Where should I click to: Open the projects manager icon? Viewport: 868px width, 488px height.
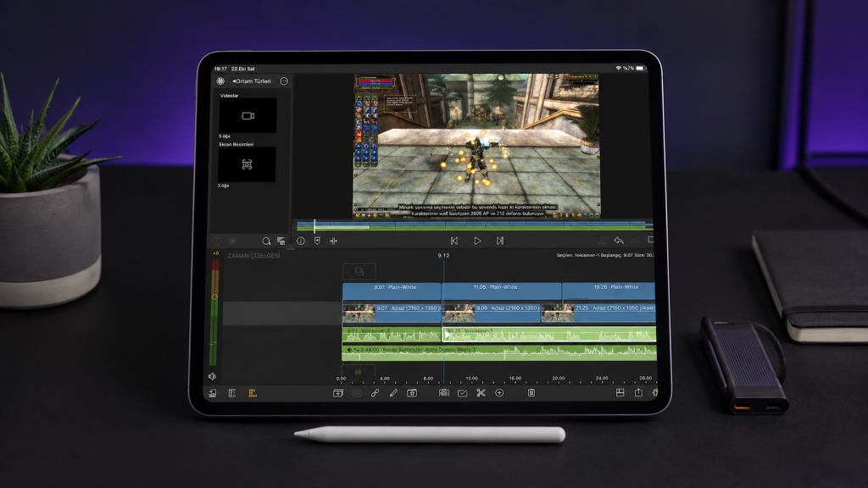[x=213, y=393]
